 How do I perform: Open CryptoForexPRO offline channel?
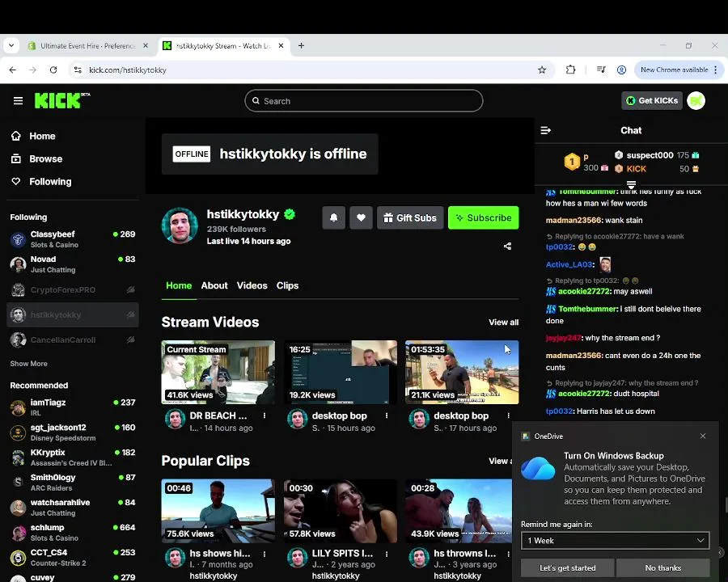(73, 289)
